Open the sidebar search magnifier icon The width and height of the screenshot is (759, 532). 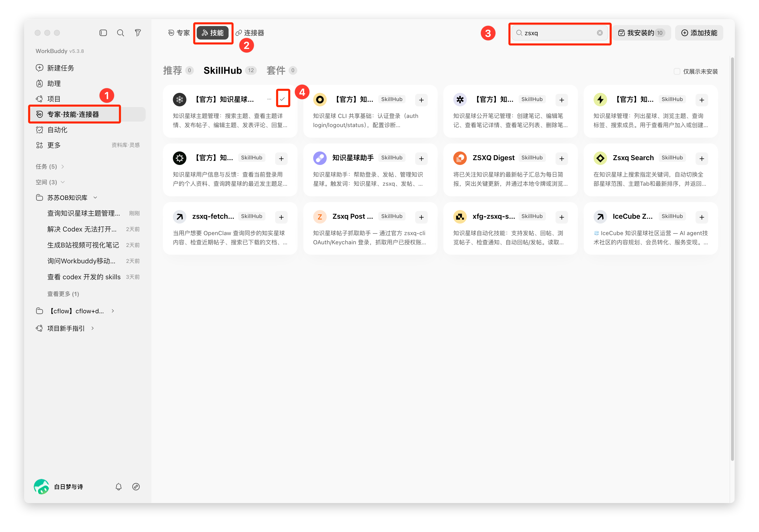pyautogui.click(x=120, y=33)
